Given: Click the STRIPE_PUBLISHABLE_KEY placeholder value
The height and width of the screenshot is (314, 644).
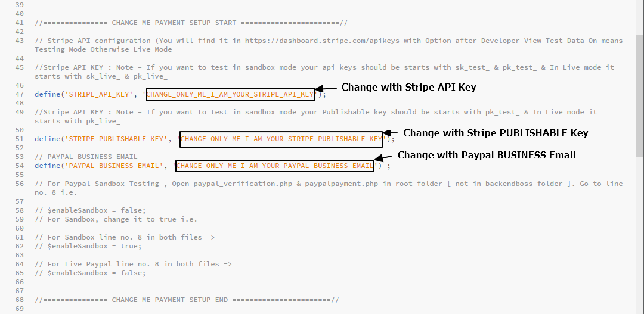Looking at the screenshot, I should [x=281, y=139].
